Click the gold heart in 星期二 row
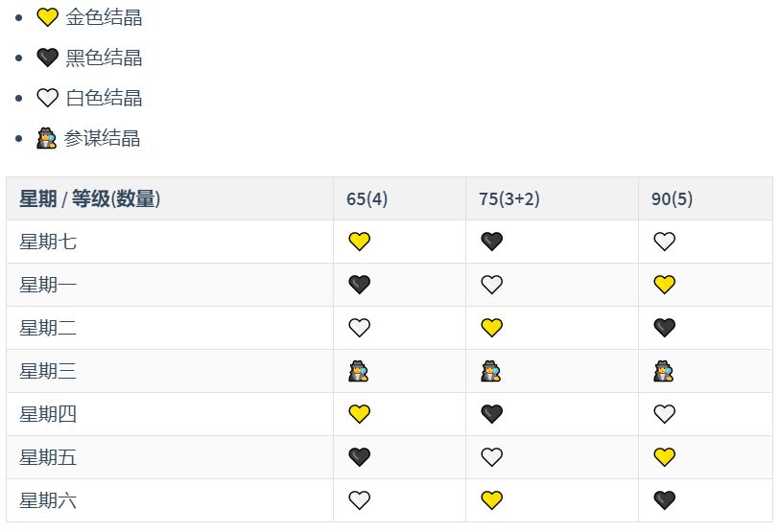780x532 pixels. (x=491, y=328)
